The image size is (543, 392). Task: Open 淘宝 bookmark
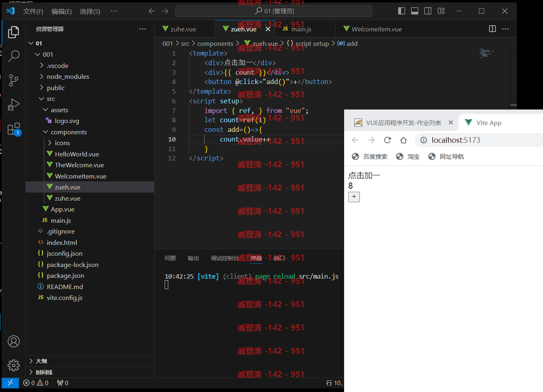pyautogui.click(x=408, y=156)
